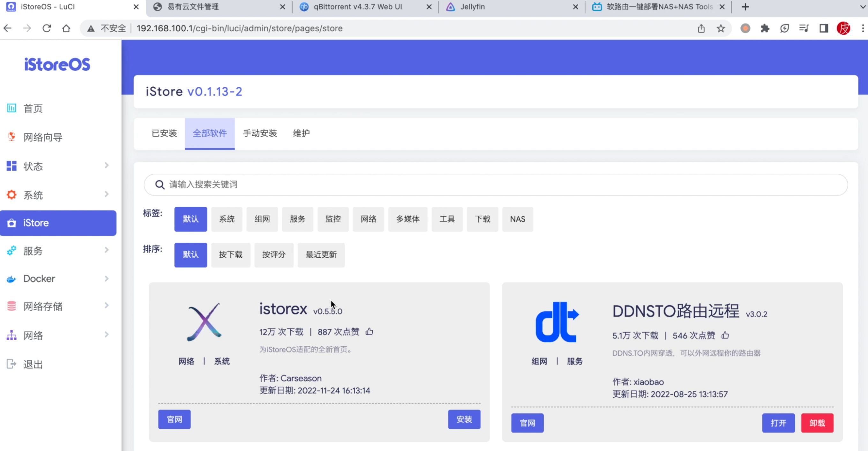Image resolution: width=868 pixels, height=451 pixels.
Task: Sort by 按评分 rating
Action: (x=274, y=255)
